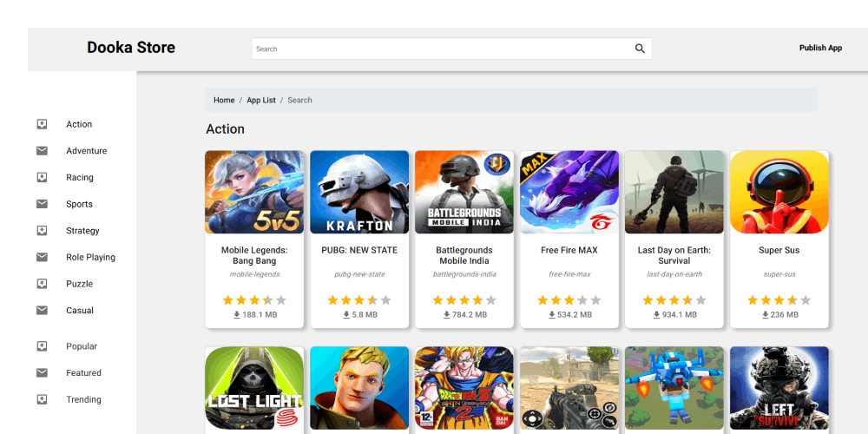Click the envelope icon beside Role Playing
Viewport: 868px width, 434px height.
click(42, 257)
